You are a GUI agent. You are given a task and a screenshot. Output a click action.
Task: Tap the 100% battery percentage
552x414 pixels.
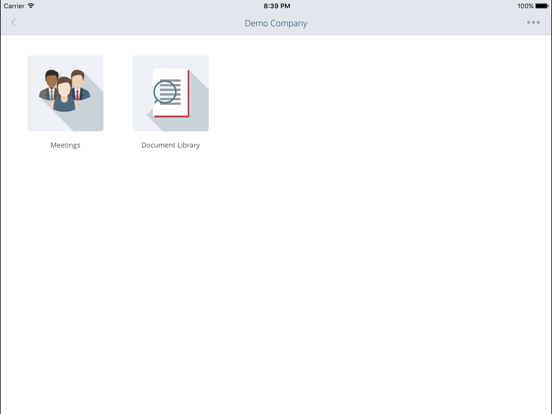525,6
